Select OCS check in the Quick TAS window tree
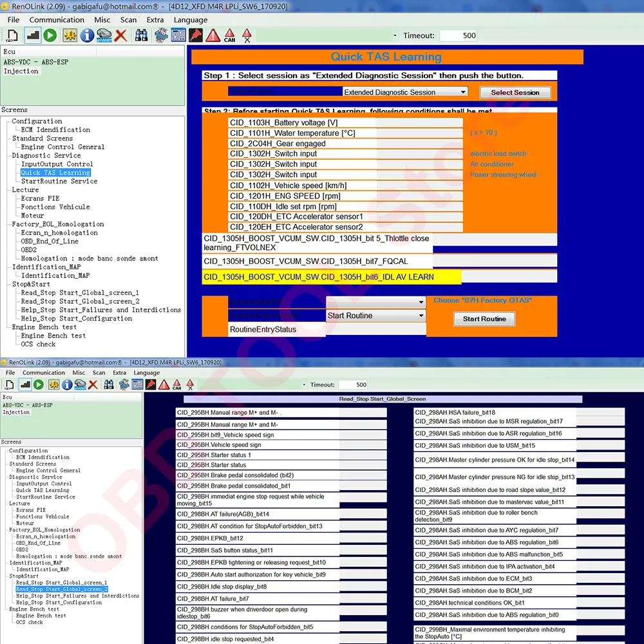The height and width of the screenshot is (644, 644). [x=38, y=344]
